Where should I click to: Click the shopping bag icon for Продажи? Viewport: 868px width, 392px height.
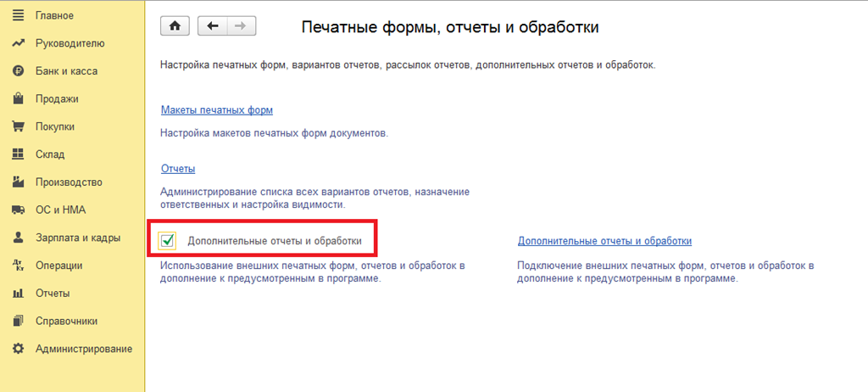[19, 98]
